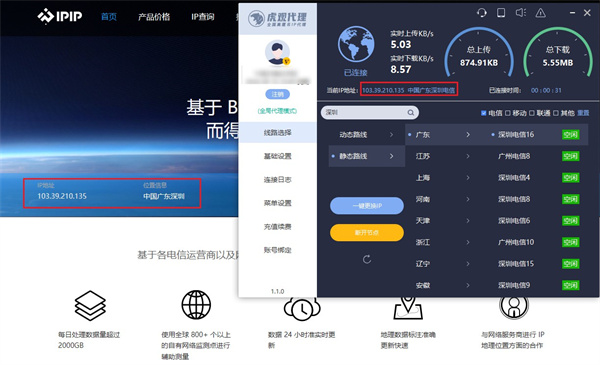Toggle the 电信 carrier checkbox
The height and width of the screenshot is (365, 600).
point(484,113)
